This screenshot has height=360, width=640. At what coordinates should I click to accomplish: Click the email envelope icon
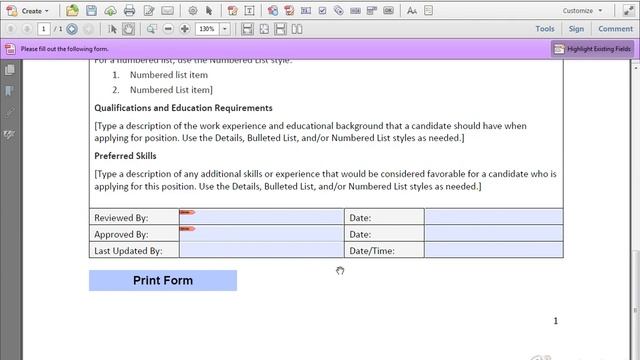point(167,11)
